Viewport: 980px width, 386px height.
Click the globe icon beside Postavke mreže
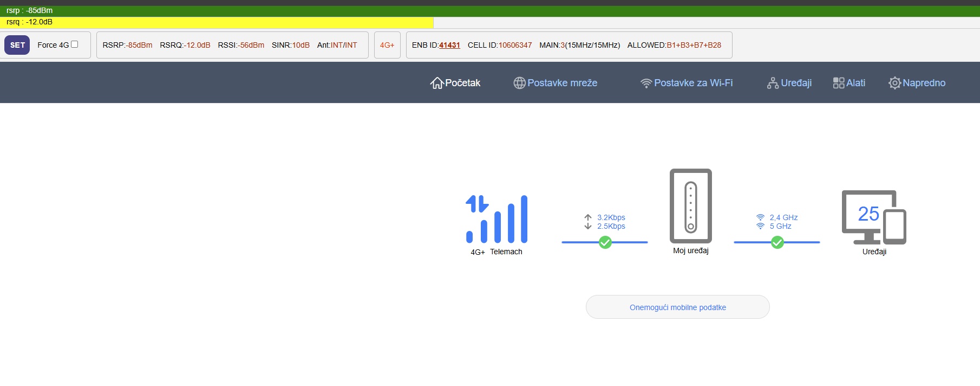coord(519,83)
